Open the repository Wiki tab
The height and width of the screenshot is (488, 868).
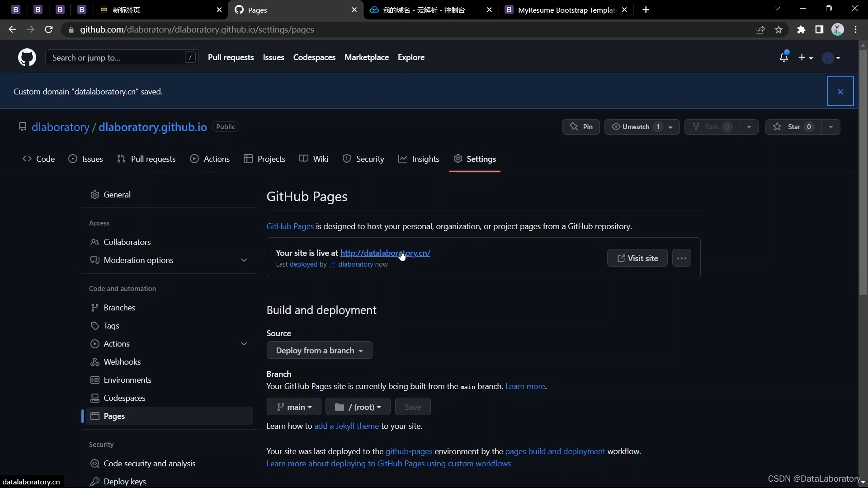pyautogui.click(x=314, y=159)
